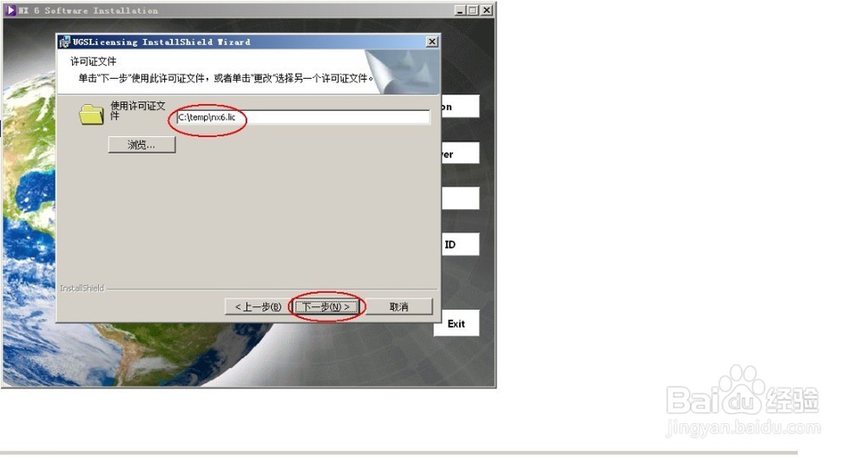This screenshot has height=457, width=868.
Task: Click the 许可证文件 heading text
Action: coord(93,62)
